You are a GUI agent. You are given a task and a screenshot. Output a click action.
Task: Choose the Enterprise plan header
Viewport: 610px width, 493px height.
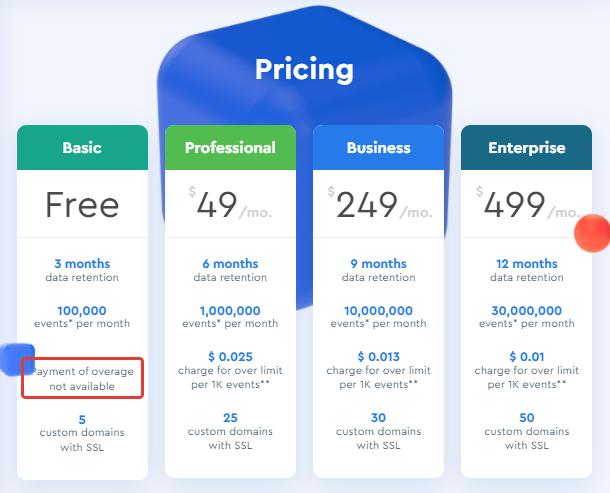click(x=526, y=147)
